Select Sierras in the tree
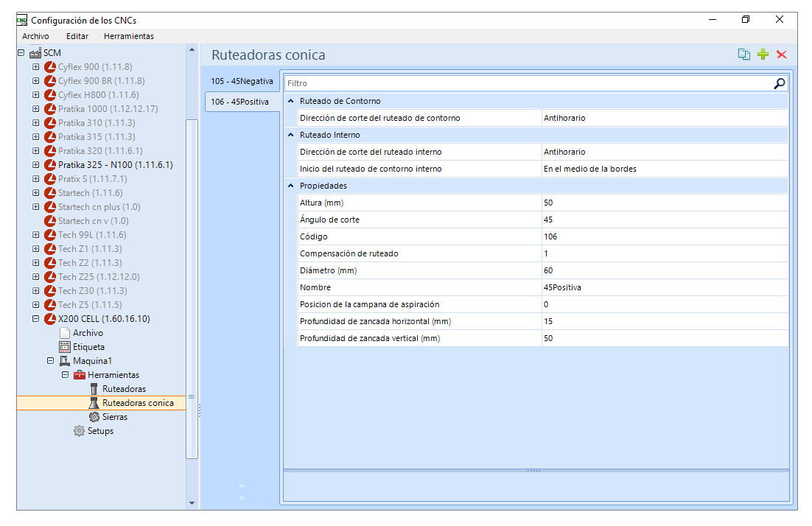Image resolution: width=812 pixels, height=526 pixels. tap(114, 417)
